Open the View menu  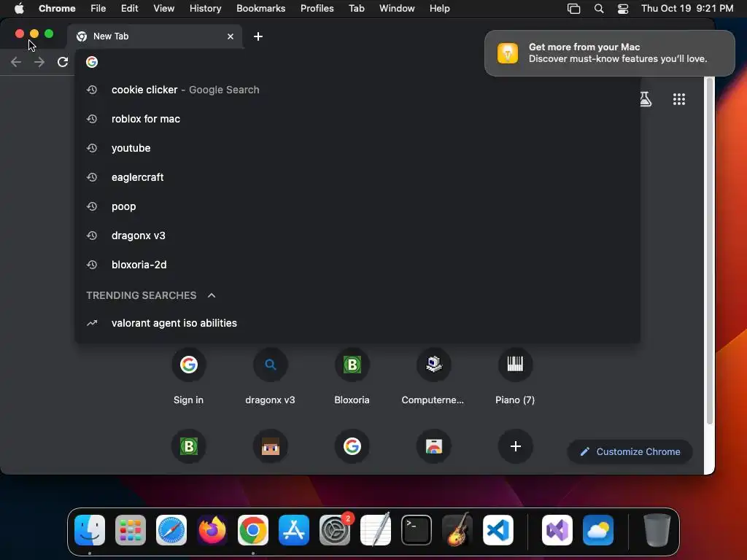pos(164,8)
